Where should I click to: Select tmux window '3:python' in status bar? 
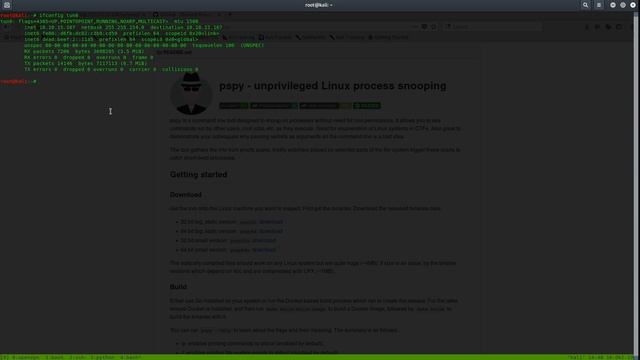[x=102, y=358]
